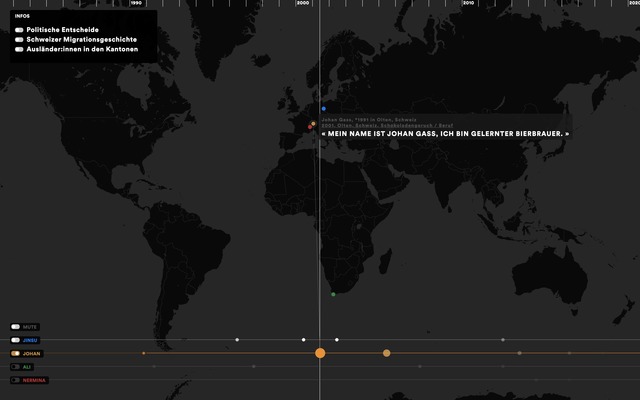Image resolution: width=640 pixels, height=400 pixels.
Task: Toggle Ausländer:innen in den Kantonen switch
Action: pyautogui.click(x=19, y=49)
